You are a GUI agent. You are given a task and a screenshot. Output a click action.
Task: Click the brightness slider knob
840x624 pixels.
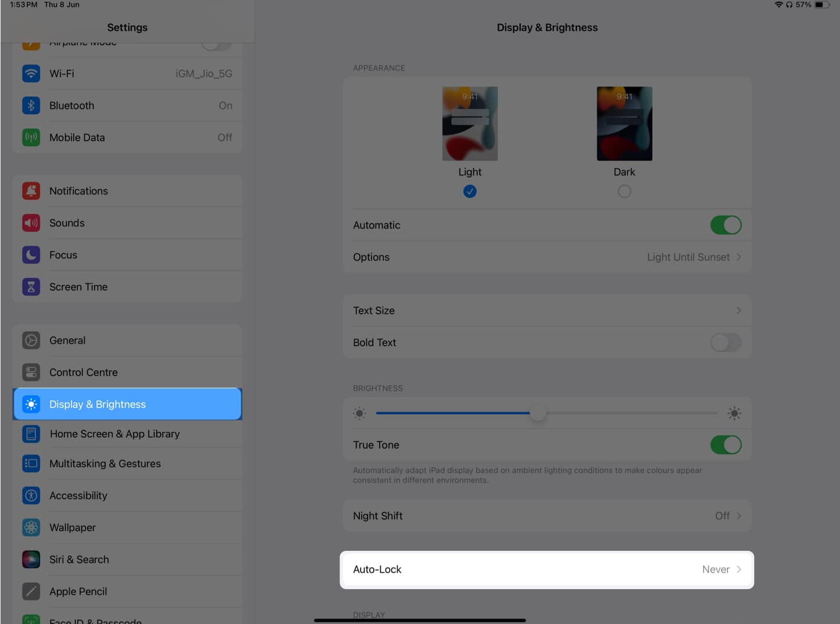click(x=538, y=413)
